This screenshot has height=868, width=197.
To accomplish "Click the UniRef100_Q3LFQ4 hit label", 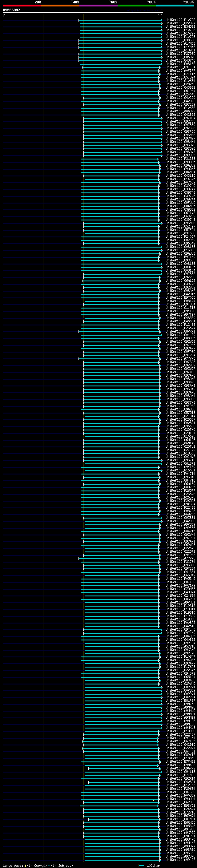I will (x=180, y=67).
